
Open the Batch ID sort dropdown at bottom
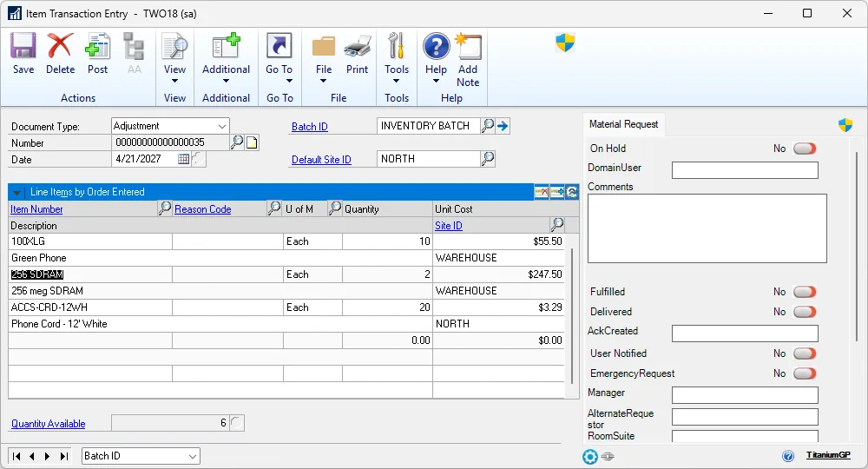(x=192, y=456)
